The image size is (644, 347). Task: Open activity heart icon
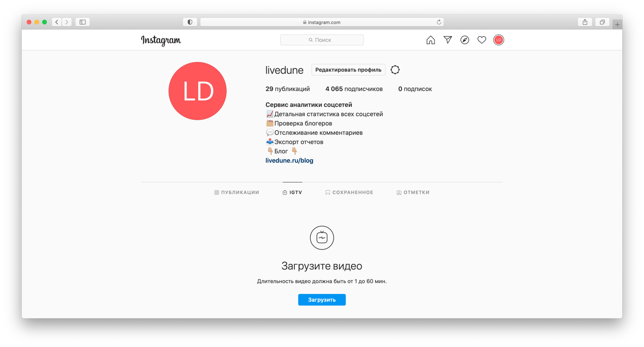point(481,40)
